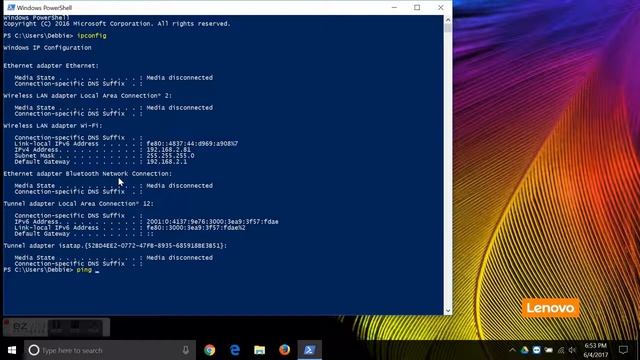Image resolution: width=640 pixels, height=360 pixels.
Task: Open the volume speaker tray icon
Action: point(572,350)
